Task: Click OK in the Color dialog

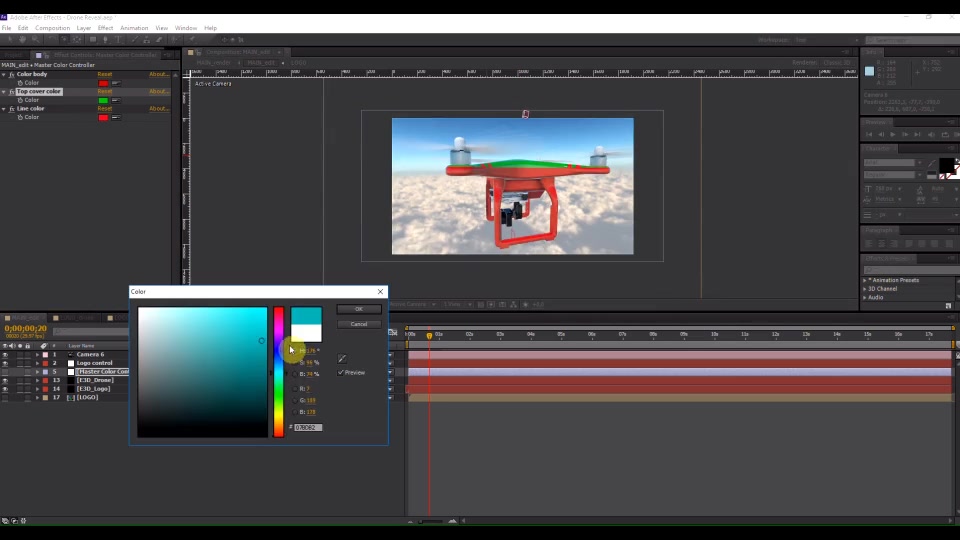Action: coord(359,309)
